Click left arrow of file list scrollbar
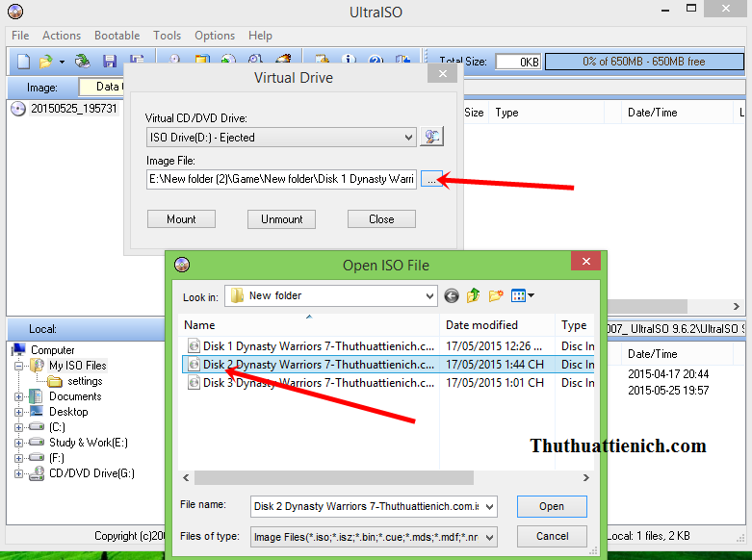752x560 pixels. click(x=186, y=477)
